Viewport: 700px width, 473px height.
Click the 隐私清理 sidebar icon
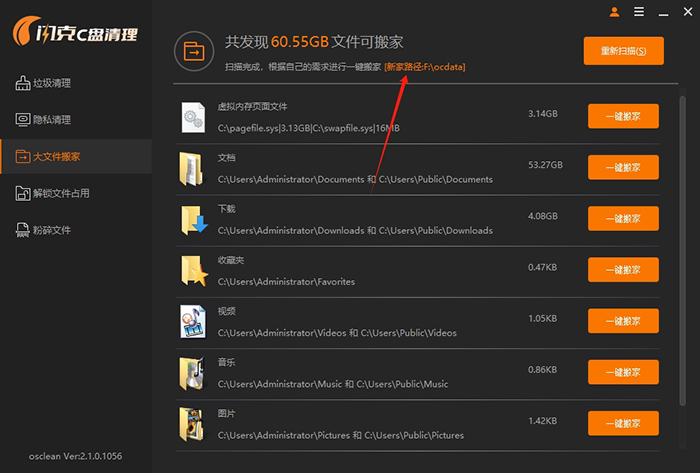(x=23, y=120)
